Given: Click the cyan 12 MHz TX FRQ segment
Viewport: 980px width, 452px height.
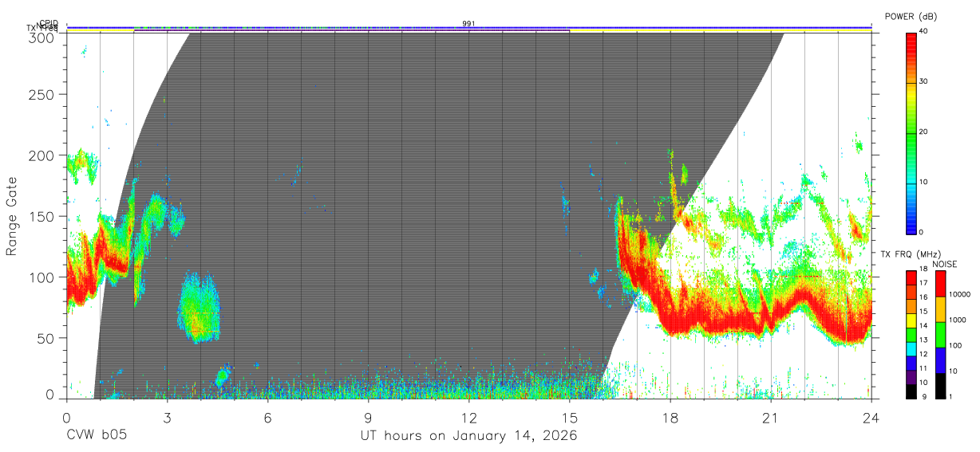Looking at the screenshot, I should pyautogui.click(x=911, y=349).
